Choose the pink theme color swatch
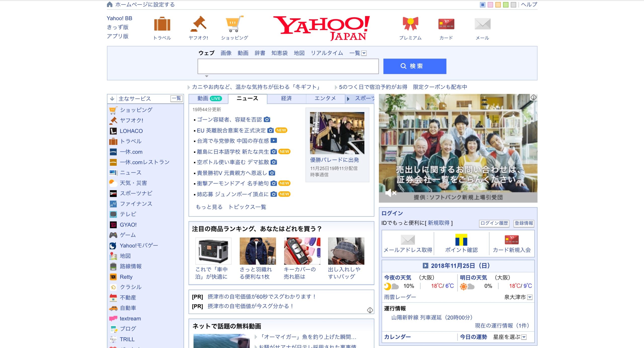644x348 pixels. click(x=490, y=5)
